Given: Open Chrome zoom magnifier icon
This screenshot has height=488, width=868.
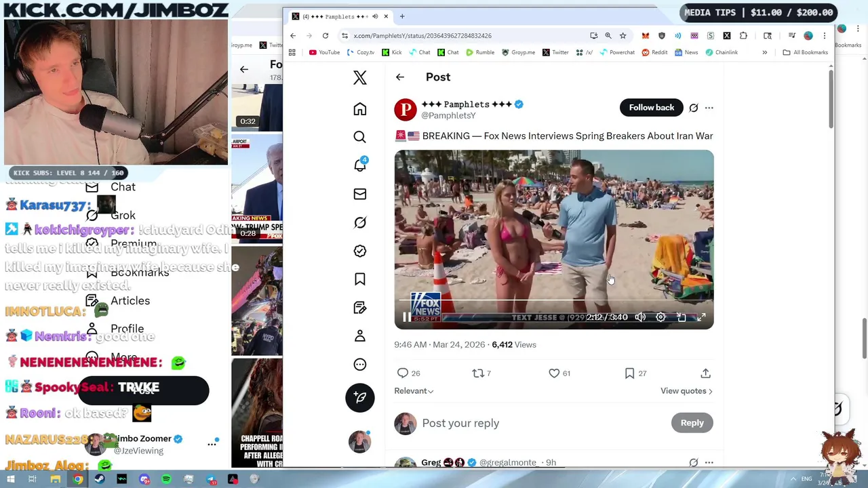Looking at the screenshot, I should [608, 36].
